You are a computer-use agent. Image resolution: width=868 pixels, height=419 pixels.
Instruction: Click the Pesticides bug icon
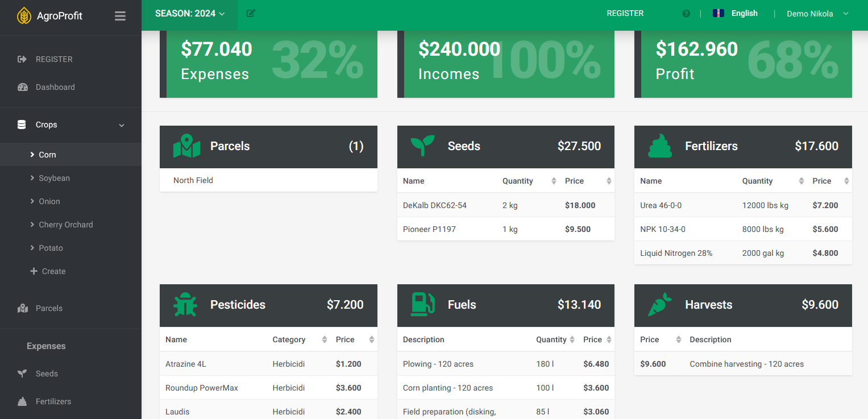pyautogui.click(x=185, y=305)
